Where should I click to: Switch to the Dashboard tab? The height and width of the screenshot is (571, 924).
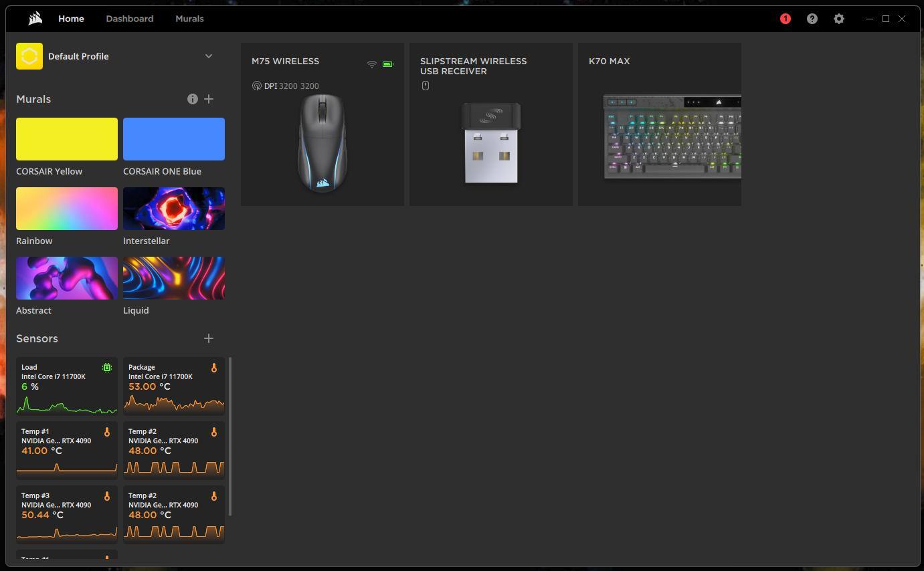[129, 19]
